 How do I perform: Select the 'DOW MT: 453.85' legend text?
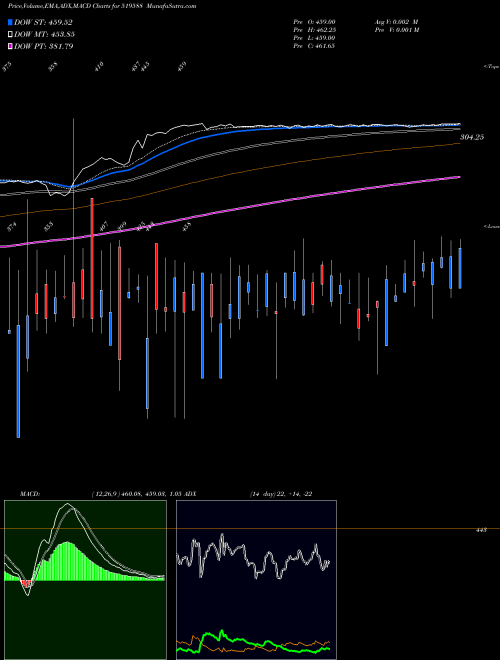coord(45,35)
